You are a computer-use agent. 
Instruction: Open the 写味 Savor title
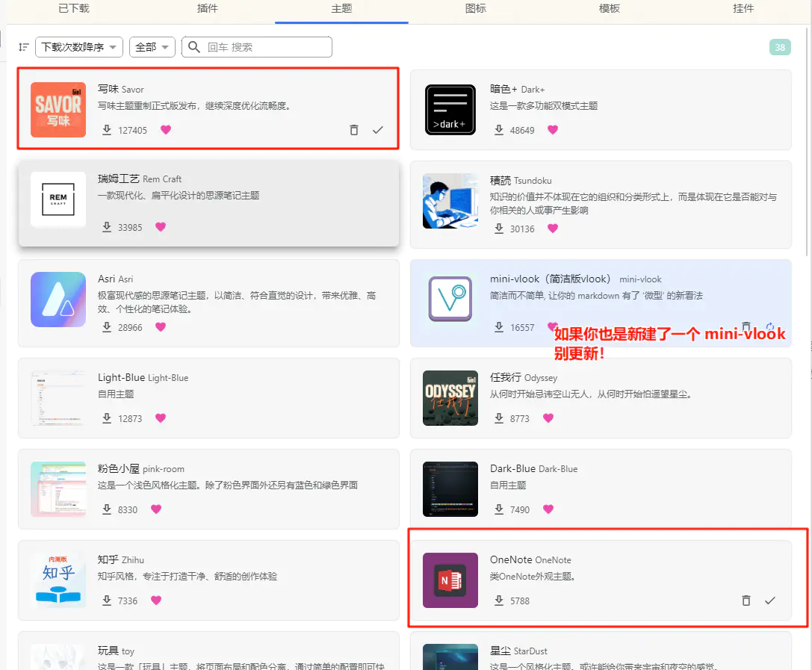click(121, 89)
